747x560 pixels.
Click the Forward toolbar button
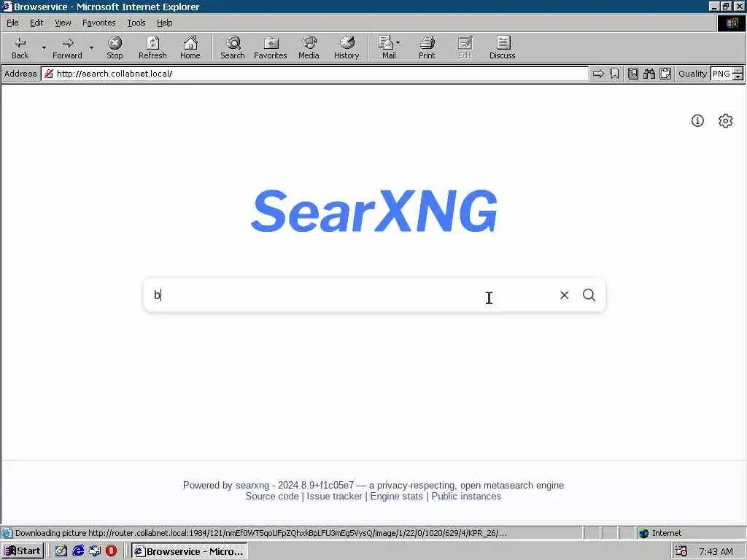point(67,47)
